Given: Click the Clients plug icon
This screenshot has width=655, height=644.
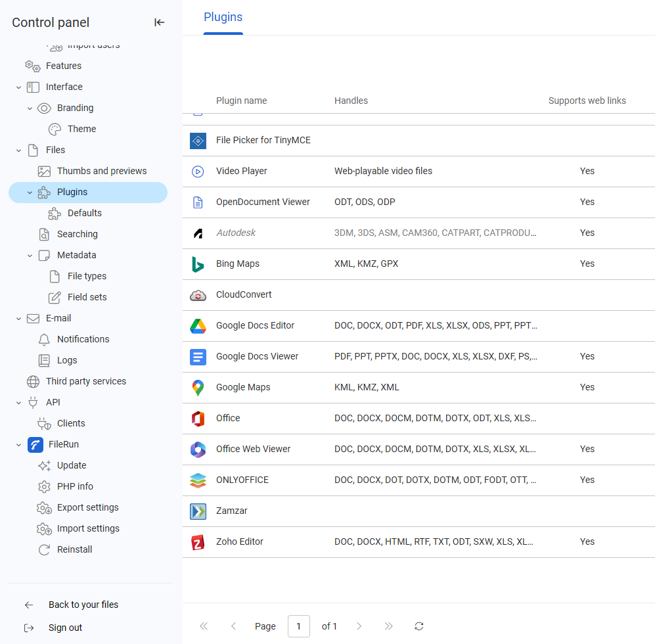Looking at the screenshot, I should pos(44,423).
